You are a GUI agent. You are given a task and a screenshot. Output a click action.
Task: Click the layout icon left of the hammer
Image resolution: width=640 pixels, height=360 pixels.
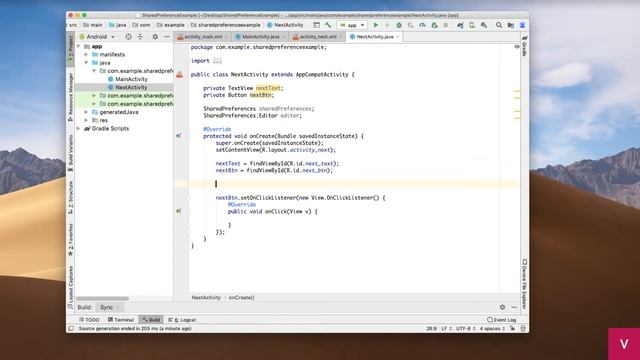point(316,25)
